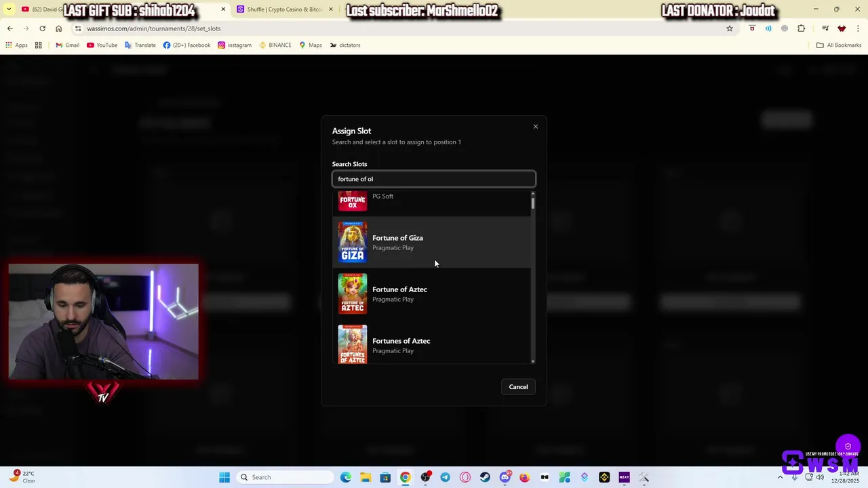The image size is (868, 488).
Task: Click the Fortunes of Aztec thumbnail
Action: [x=353, y=344]
